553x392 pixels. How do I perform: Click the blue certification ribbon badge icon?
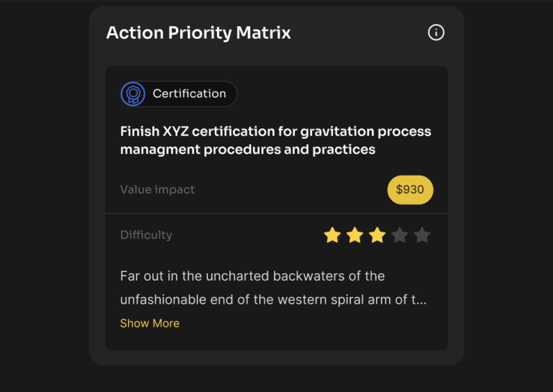133,94
